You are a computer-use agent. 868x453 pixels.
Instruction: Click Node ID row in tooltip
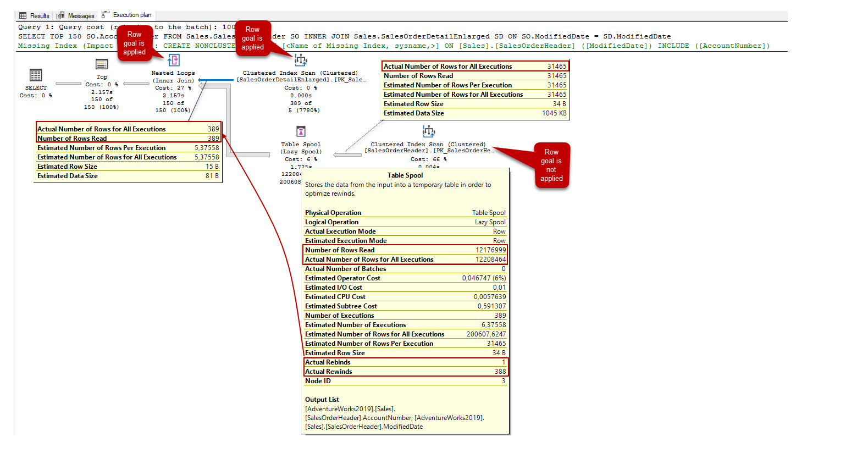click(x=405, y=381)
